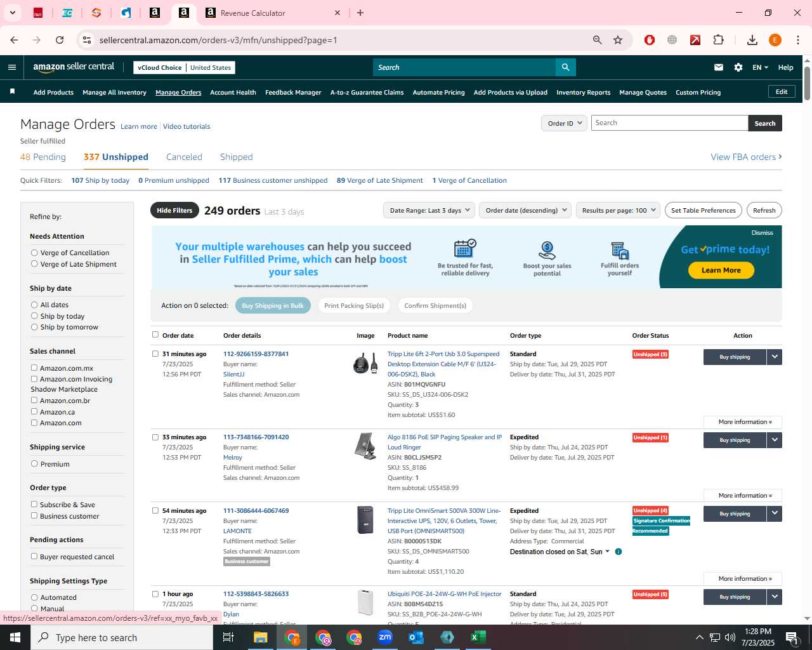Open Excel from the taskbar
Viewport: 812px width, 650px height.
click(478, 637)
